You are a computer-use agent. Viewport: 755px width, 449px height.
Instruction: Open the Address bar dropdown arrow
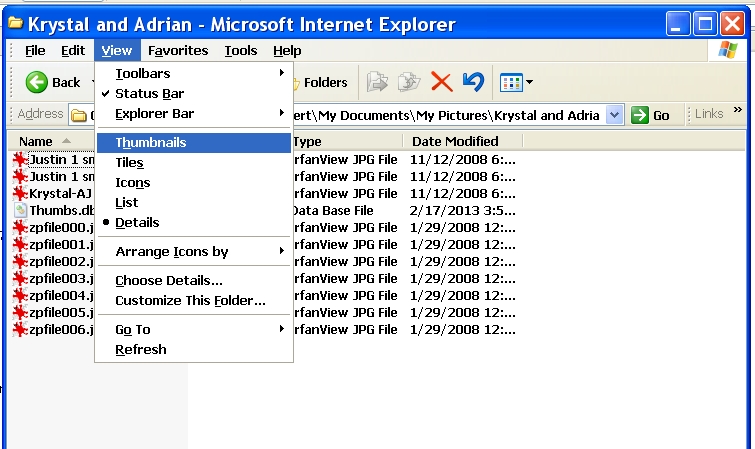click(614, 115)
